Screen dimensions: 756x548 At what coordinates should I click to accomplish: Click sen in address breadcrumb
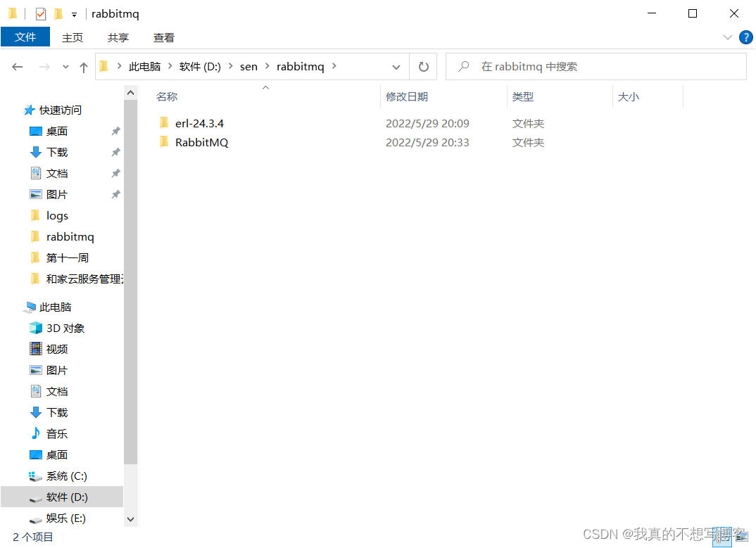(248, 67)
